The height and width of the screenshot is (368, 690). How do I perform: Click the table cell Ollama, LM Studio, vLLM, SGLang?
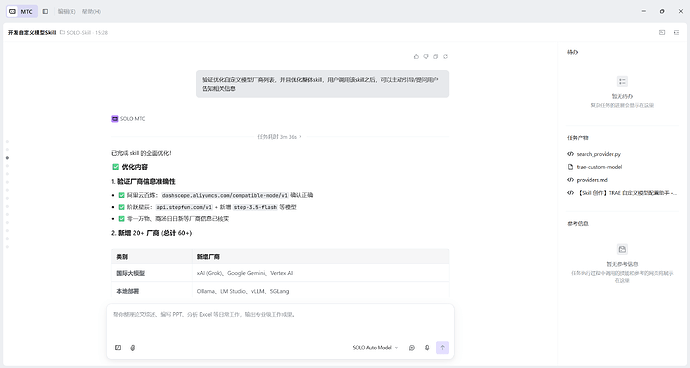point(320,291)
